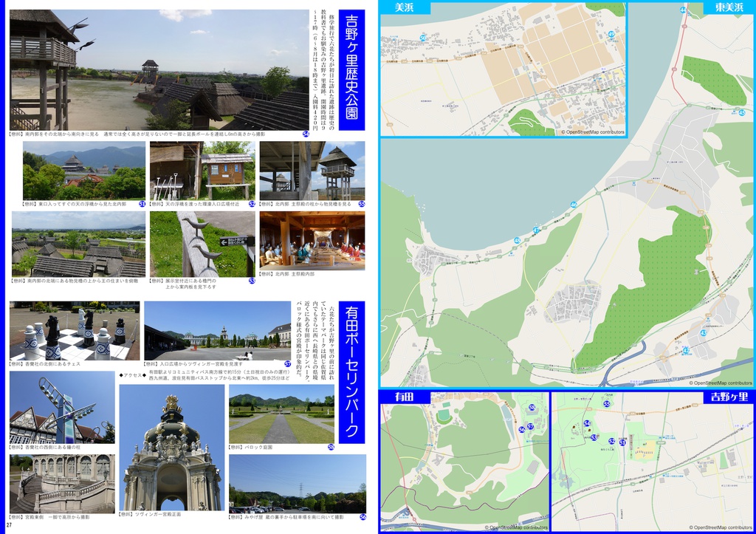Image resolution: width=756 pixels, height=534 pixels.
Task: Click marker 58 on the 有田 map
Action: click(532, 408)
